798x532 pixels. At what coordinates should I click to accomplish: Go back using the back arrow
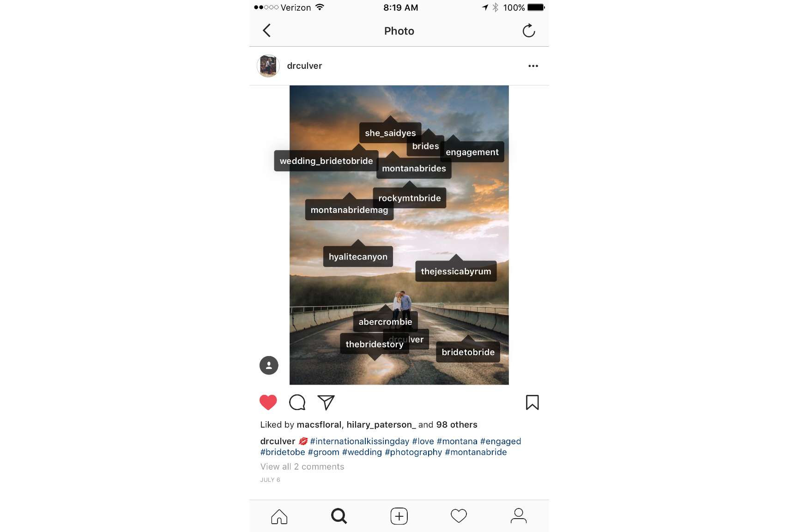click(x=266, y=31)
